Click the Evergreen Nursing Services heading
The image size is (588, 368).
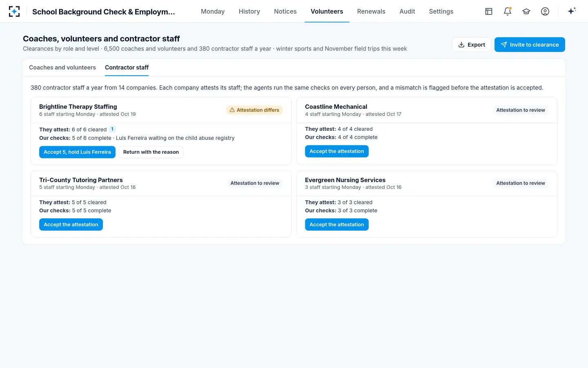pyautogui.click(x=345, y=180)
